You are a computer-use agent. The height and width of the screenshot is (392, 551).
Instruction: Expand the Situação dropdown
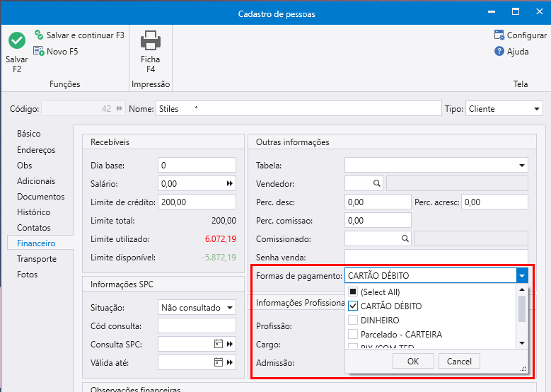[x=229, y=308]
